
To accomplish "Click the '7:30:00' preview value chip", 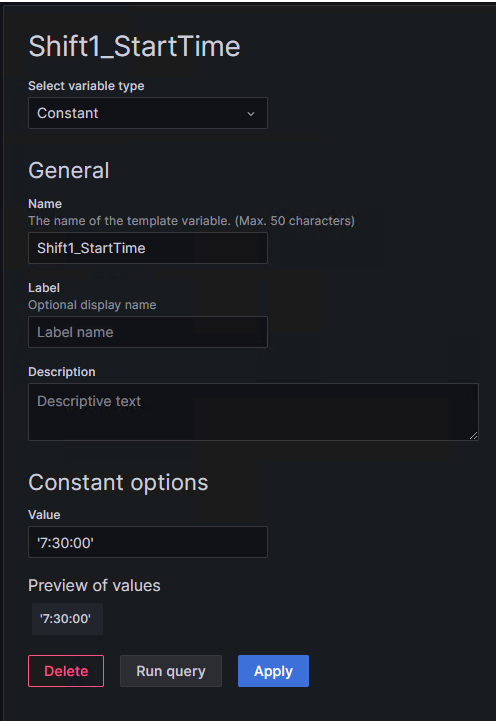I will click(x=67, y=619).
